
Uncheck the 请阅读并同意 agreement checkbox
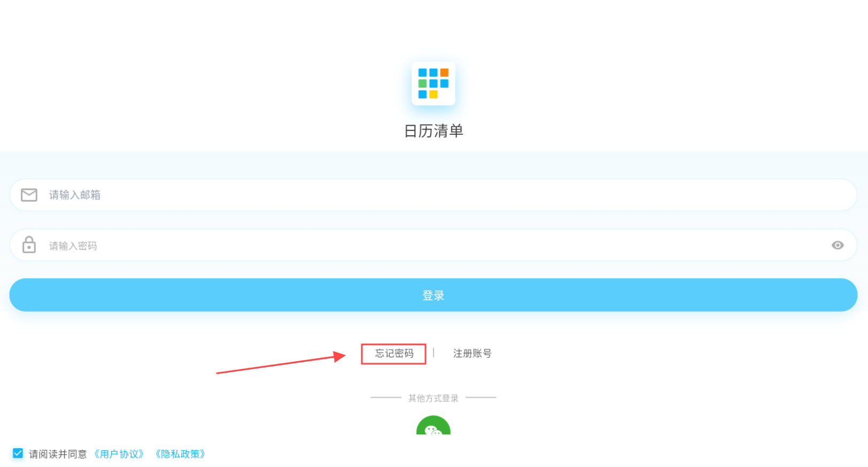(x=18, y=454)
